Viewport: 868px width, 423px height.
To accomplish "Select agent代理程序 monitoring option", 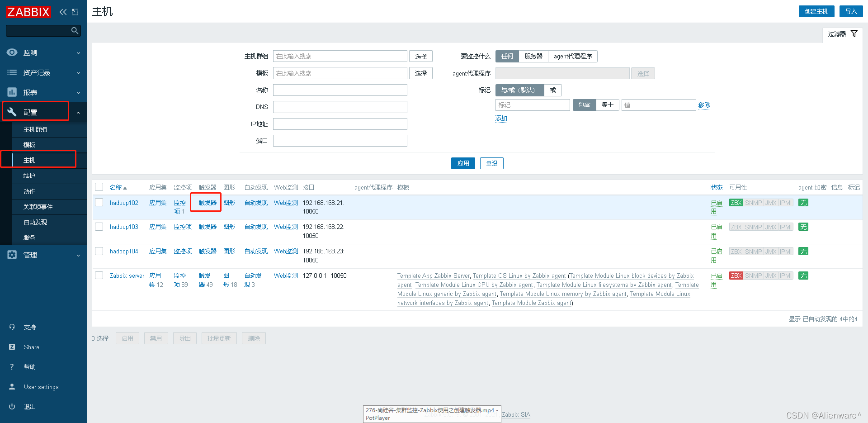I will (x=573, y=56).
